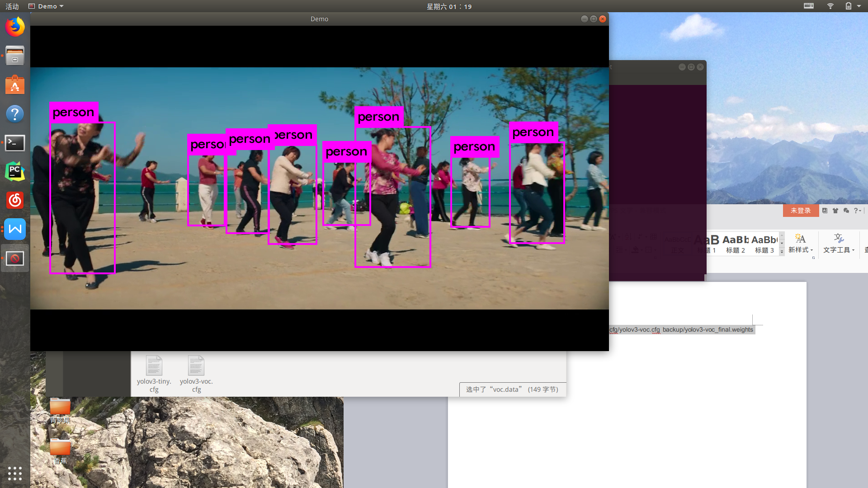The height and width of the screenshot is (488, 868).
Task: Close the Demo window
Action: [x=603, y=19]
